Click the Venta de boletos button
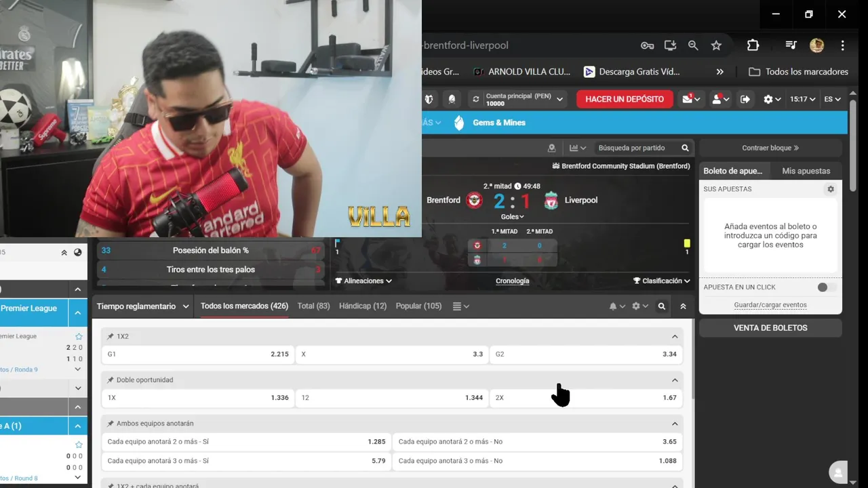The image size is (868, 488). pyautogui.click(x=770, y=328)
